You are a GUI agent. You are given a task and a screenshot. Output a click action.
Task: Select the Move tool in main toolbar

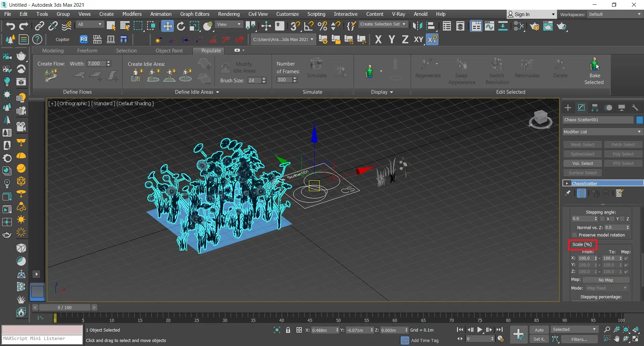(x=167, y=26)
